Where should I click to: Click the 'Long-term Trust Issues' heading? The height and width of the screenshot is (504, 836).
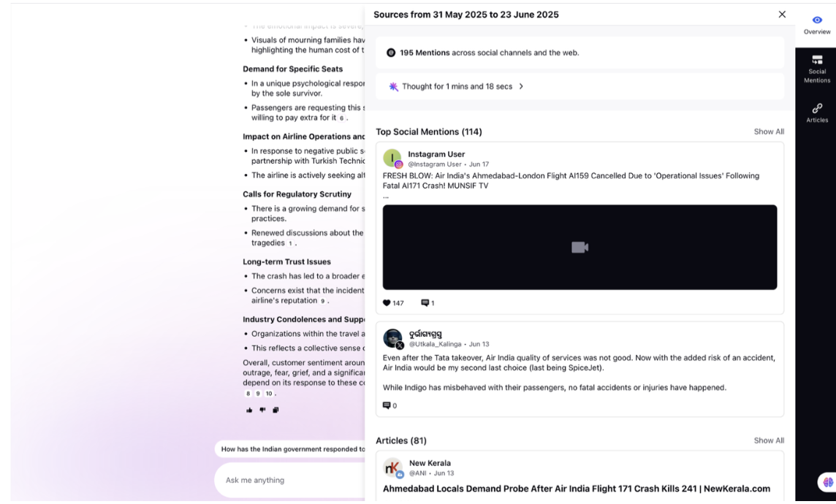287,261
